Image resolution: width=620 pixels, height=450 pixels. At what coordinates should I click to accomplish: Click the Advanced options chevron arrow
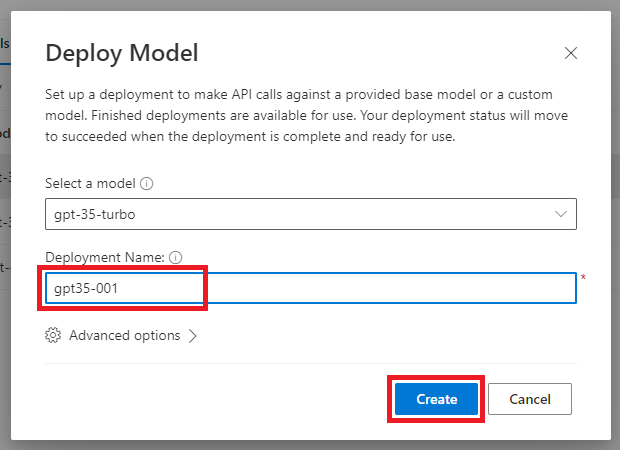point(193,336)
